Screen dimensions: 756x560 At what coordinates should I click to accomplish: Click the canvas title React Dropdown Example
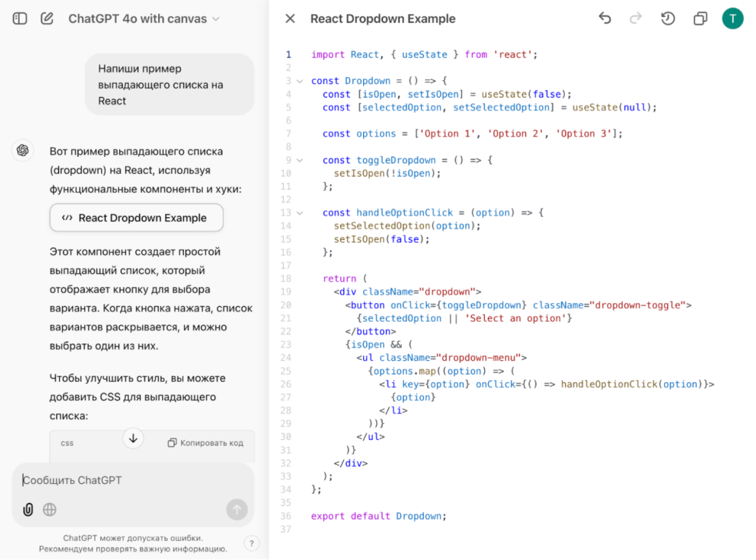[383, 19]
